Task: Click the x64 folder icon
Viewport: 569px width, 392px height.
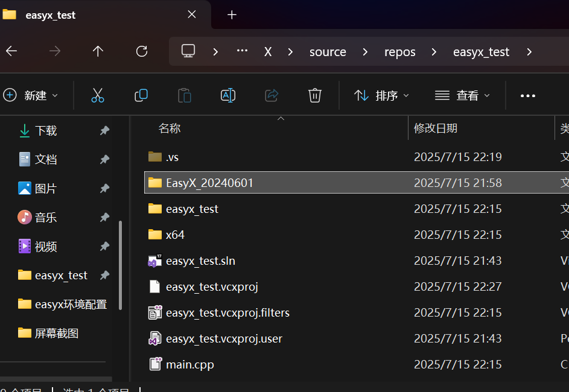Action: (155, 234)
